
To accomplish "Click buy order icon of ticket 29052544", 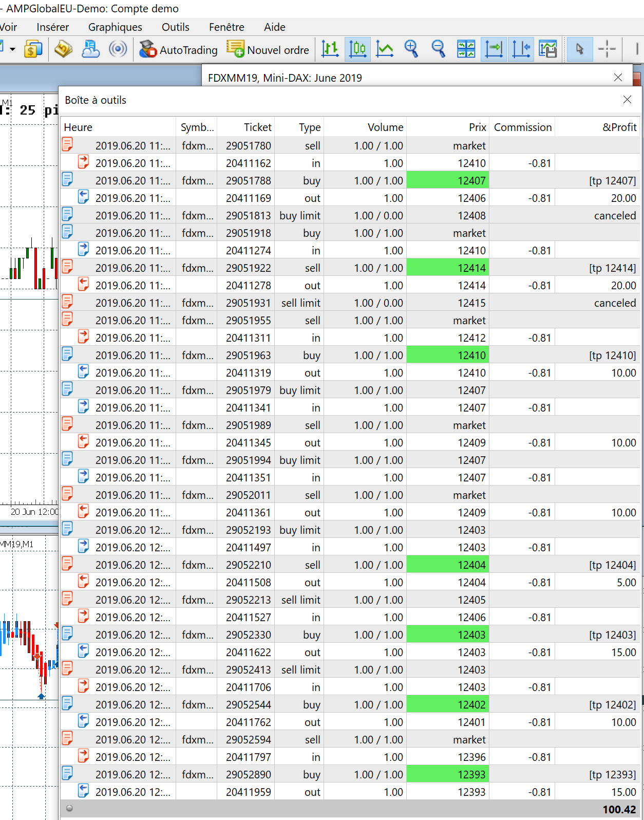I will (67, 703).
